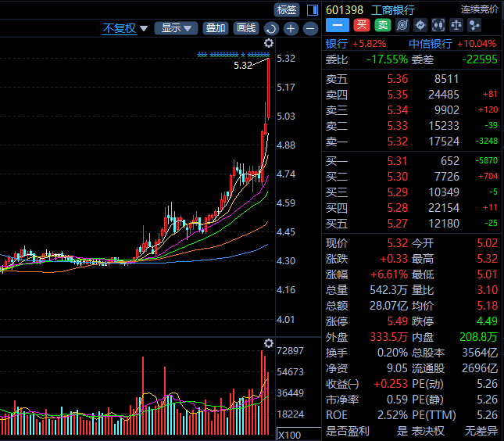Click the PE(TTM) value 5.26
The image size is (504, 441).
[x=488, y=415]
